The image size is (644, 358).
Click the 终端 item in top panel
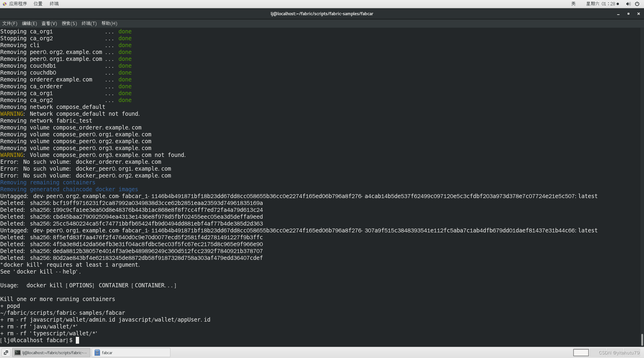[54, 4]
